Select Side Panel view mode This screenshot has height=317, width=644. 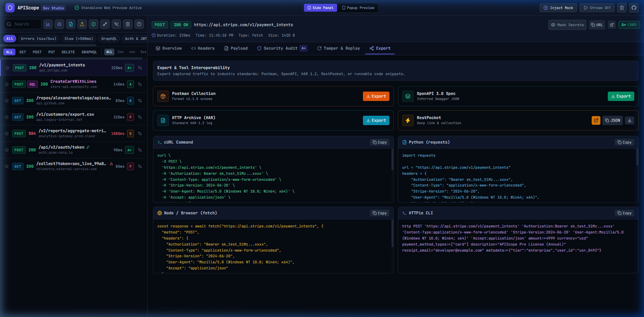320,8
